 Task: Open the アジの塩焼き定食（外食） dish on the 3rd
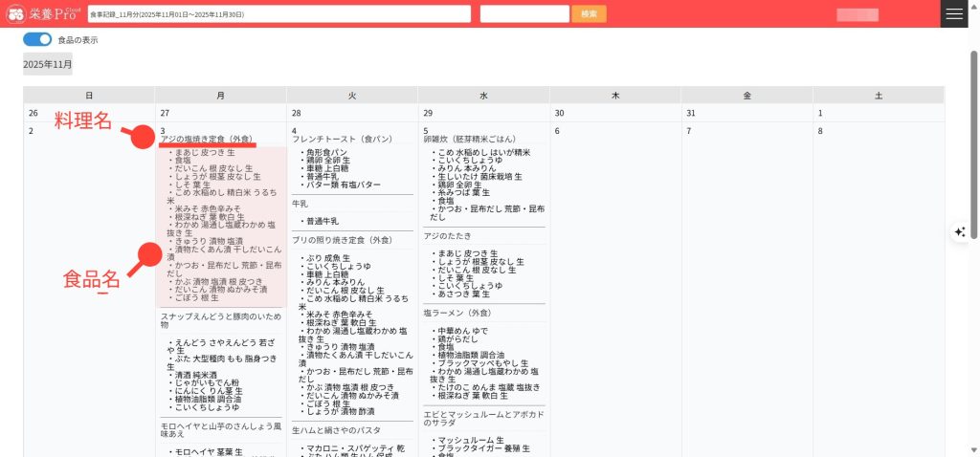click(205, 140)
